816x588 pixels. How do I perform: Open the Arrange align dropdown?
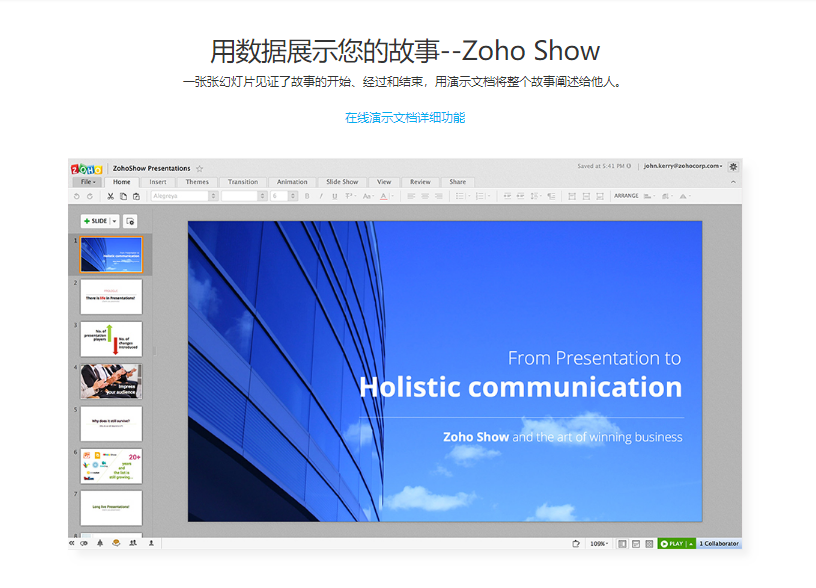point(648,196)
